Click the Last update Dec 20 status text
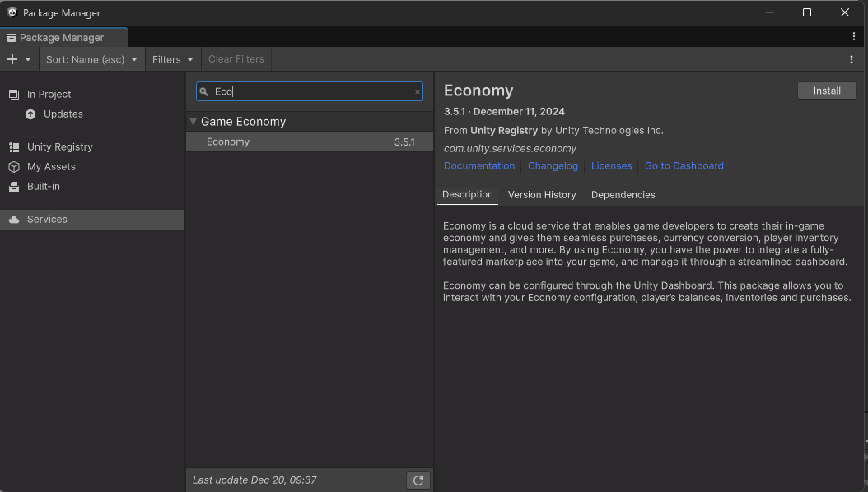The image size is (868, 492). (254, 480)
